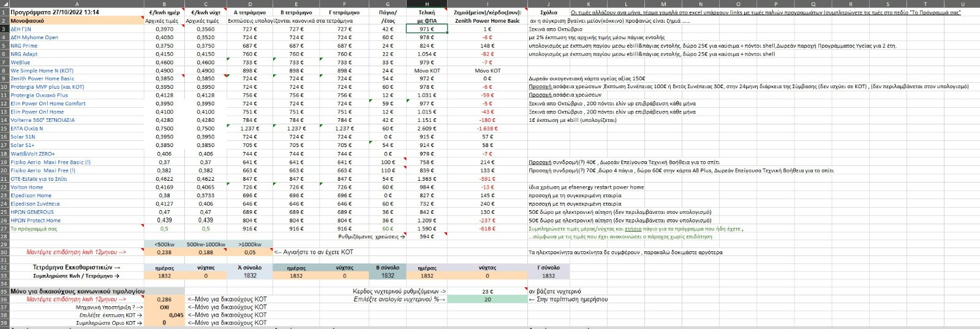Click Elin Power On! Home Comfort link
The width and height of the screenshot is (980, 329).
(48, 104)
